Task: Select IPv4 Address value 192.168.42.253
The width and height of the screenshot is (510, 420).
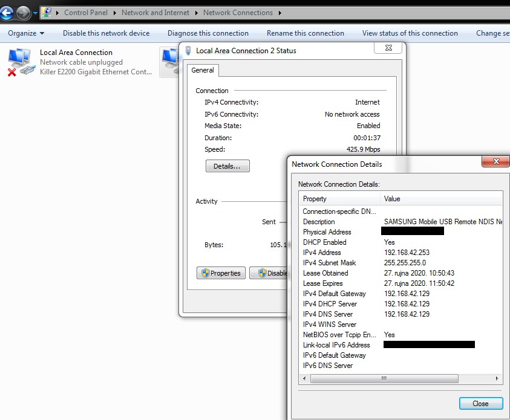Action: coord(407,253)
